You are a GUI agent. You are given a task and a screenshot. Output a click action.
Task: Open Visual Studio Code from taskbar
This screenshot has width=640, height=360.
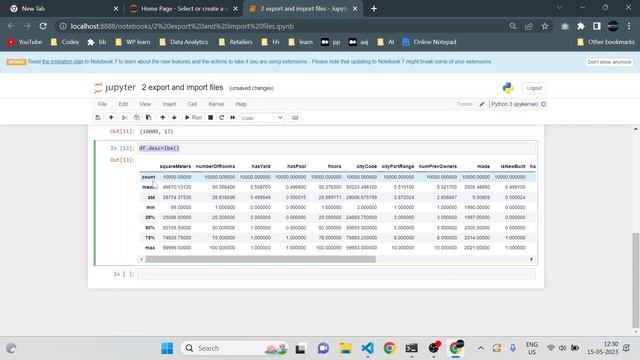pyautogui.click(x=367, y=348)
